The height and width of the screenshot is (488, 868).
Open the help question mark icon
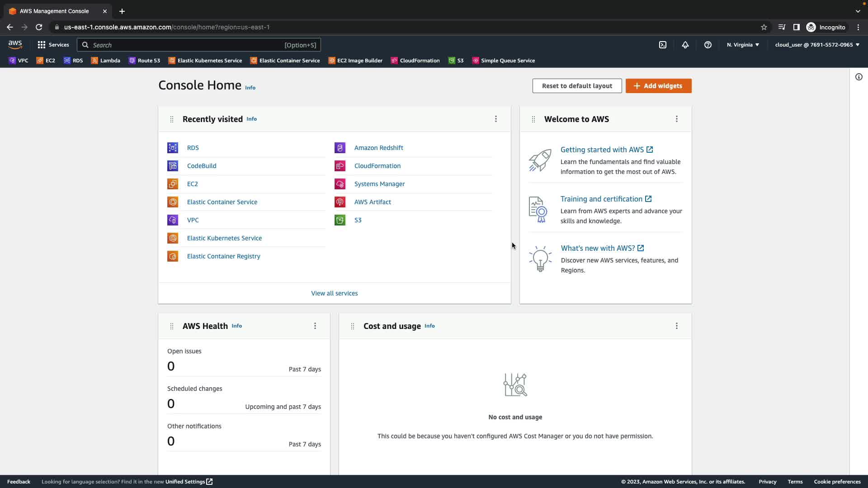click(708, 45)
